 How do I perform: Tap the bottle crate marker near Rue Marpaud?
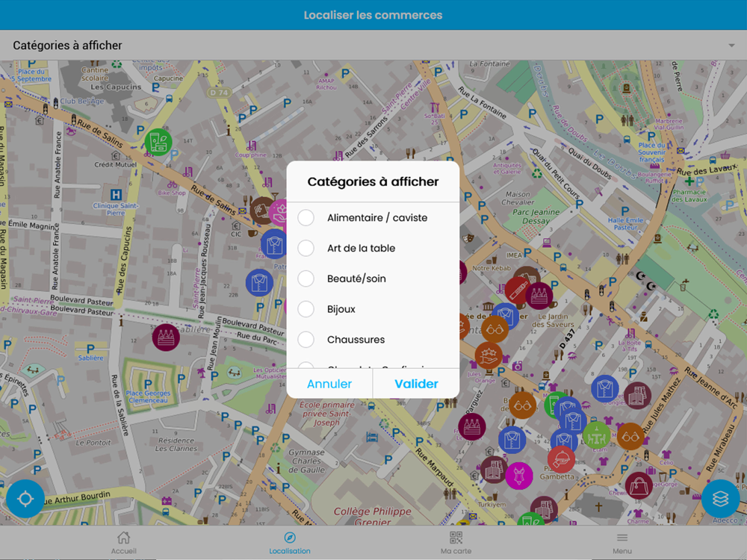[471, 426]
